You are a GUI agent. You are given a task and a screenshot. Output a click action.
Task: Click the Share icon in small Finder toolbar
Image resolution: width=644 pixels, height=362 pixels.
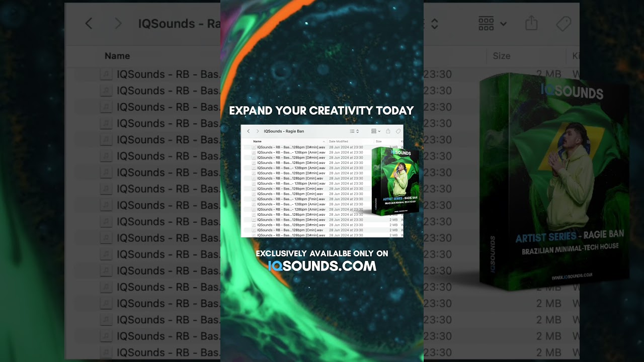point(388,131)
